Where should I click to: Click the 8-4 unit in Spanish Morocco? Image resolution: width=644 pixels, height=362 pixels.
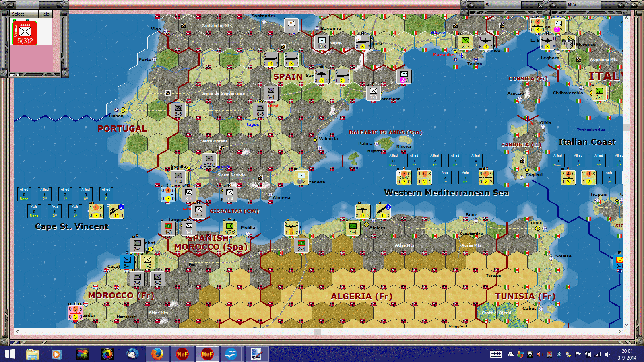tap(189, 228)
